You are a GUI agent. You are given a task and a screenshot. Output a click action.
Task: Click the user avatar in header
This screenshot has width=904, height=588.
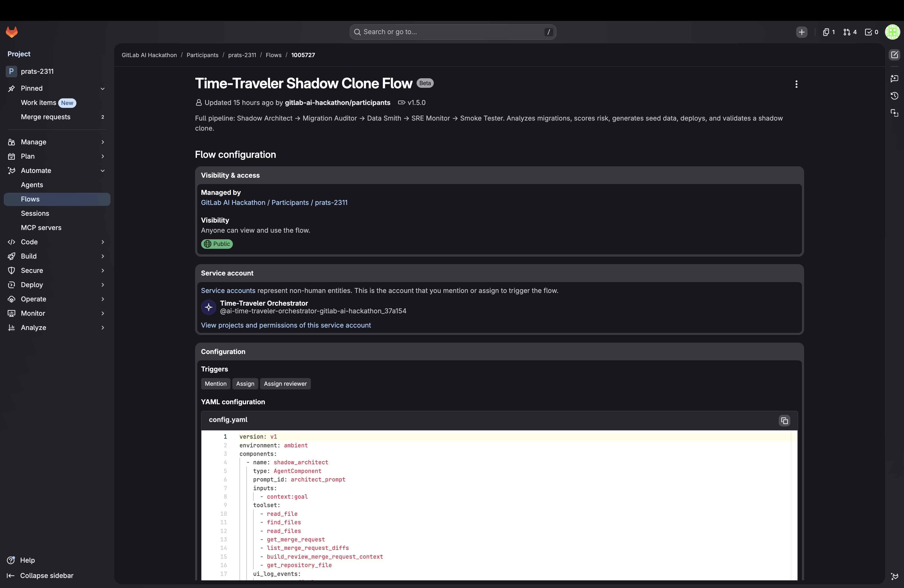(x=892, y=32)
